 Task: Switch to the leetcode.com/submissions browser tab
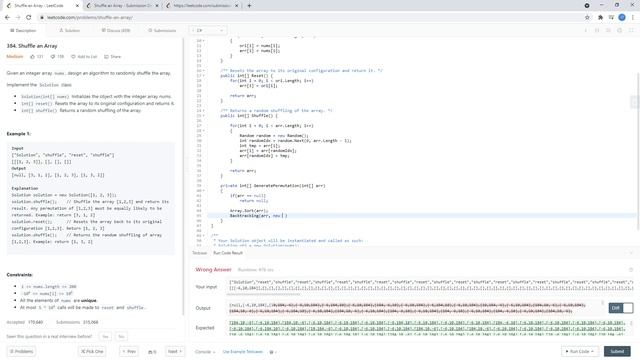pyautogui.click(x=202, y=6)
